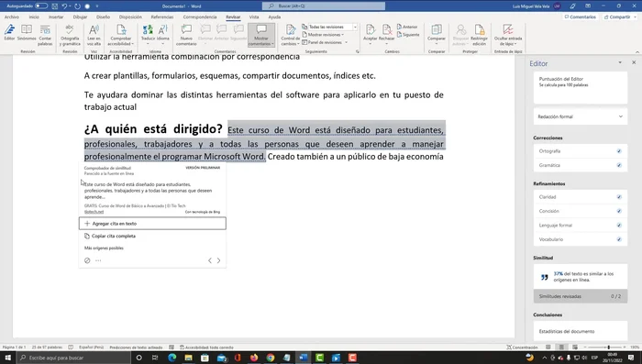Toggle the Claridad refinement check
Screen dimensions: 642x364
[619, 197]
